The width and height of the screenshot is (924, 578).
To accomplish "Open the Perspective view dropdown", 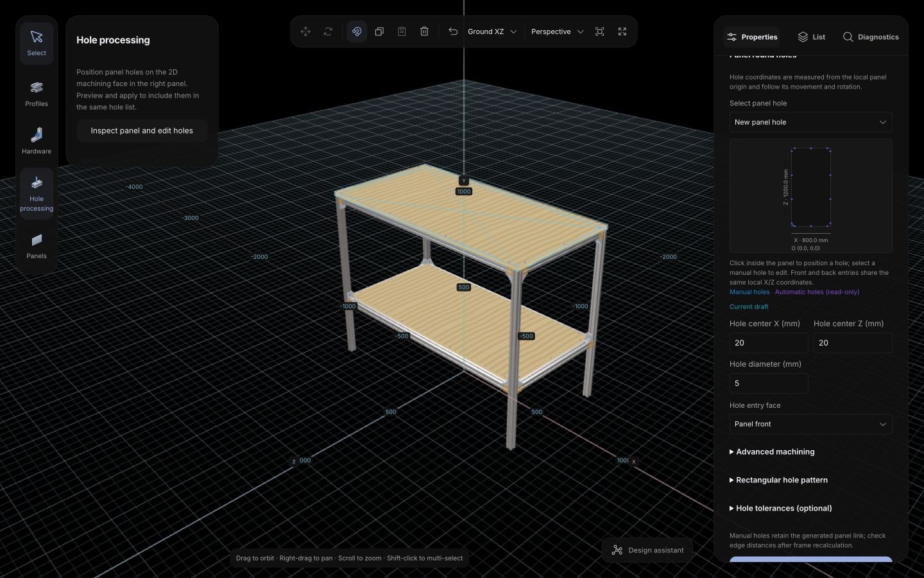I will [557, 31].
